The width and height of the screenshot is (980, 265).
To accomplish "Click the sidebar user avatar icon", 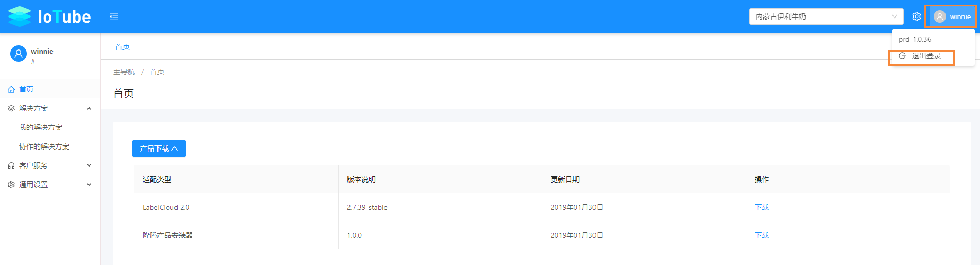I will tap(19, 54).
